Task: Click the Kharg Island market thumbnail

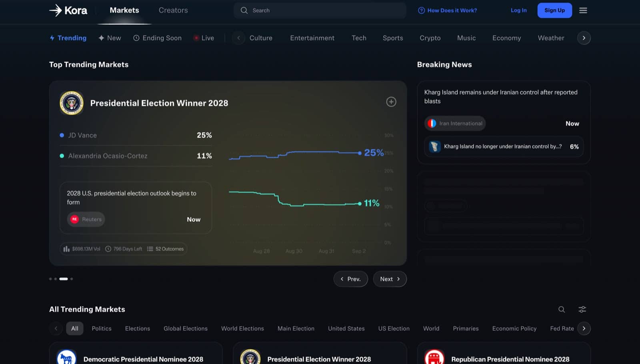Action: 434,146
